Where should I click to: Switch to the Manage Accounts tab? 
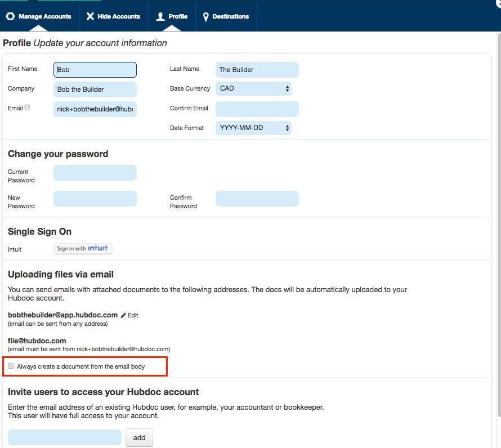tap(38, 16)
